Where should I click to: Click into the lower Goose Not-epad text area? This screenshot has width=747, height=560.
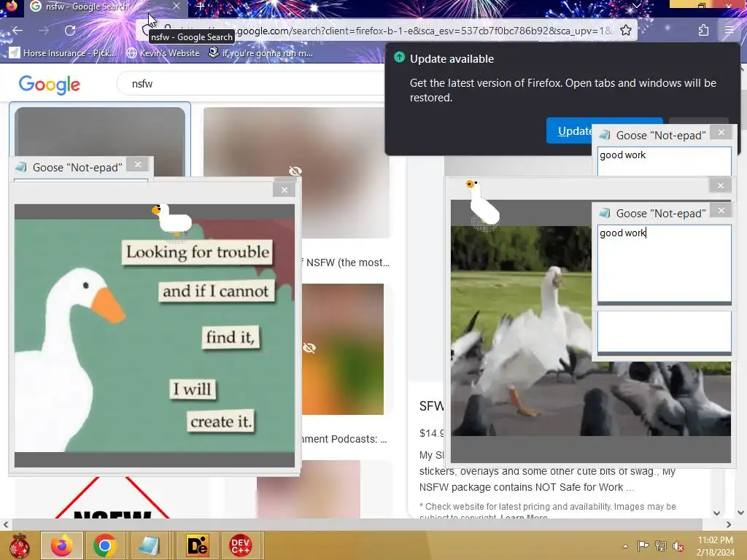[664, 263]
